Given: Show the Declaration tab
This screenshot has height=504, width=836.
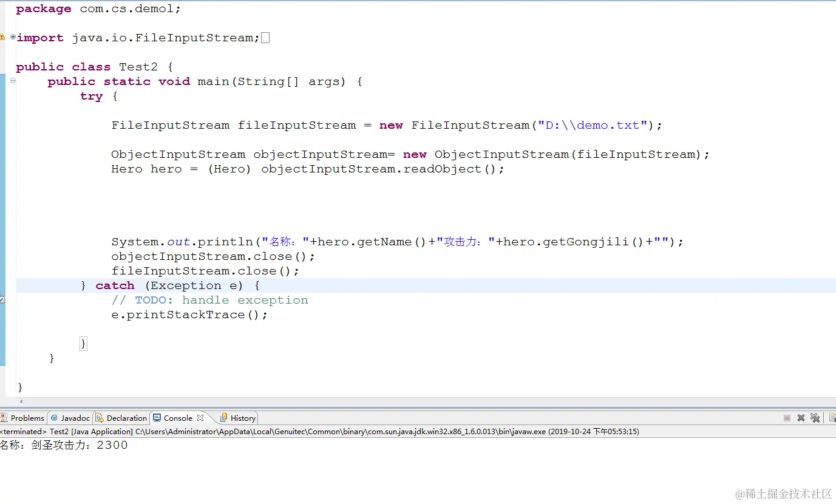Looking at the screenshot, I should (121, 418).
